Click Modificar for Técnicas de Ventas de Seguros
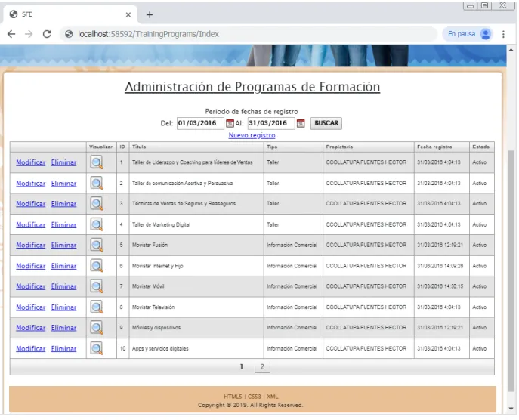Image resolution: width=519 pixels, height=420 pixels. 31,204
